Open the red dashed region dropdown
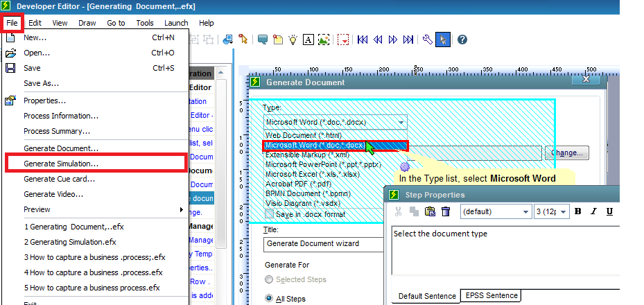Screen dimensions: 644x305 tap(343, 40)
